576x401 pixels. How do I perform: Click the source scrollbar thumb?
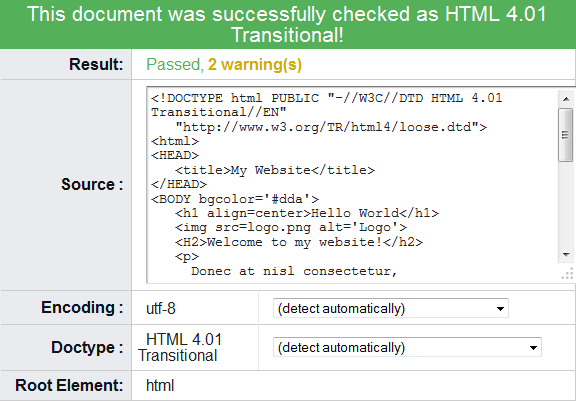coord(566,135)
